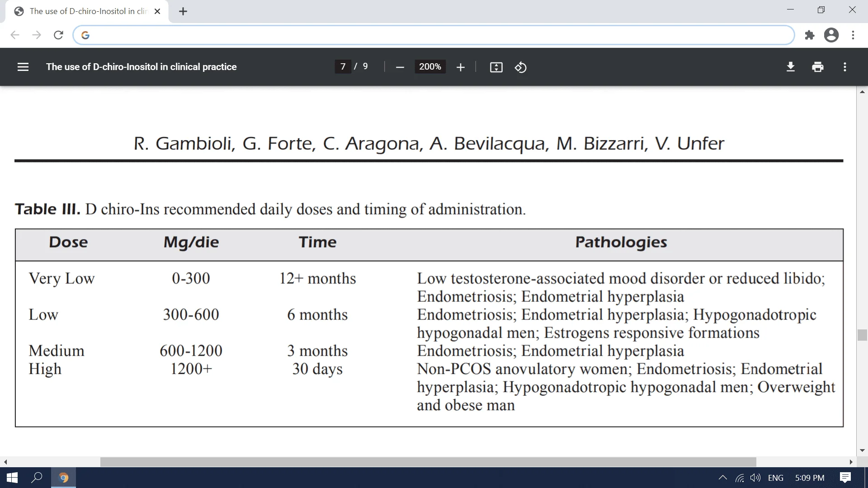Viewport: 868px width, 488px height.
Task: Click vertical scrollbar down arrow
Action: [862, 450]
